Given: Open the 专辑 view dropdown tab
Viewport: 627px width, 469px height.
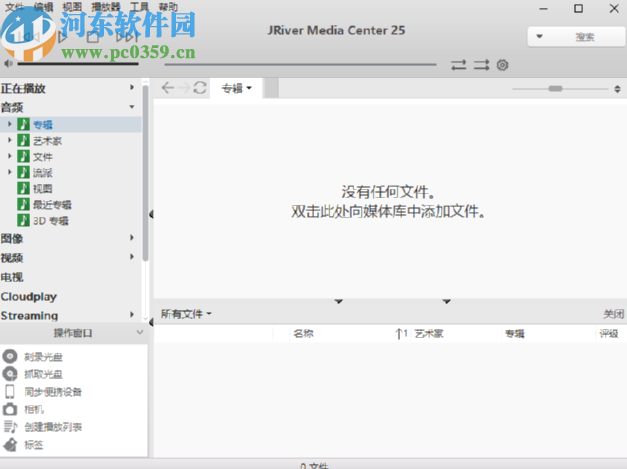Looking at the screenshot, I should click(x=237, y=88).
